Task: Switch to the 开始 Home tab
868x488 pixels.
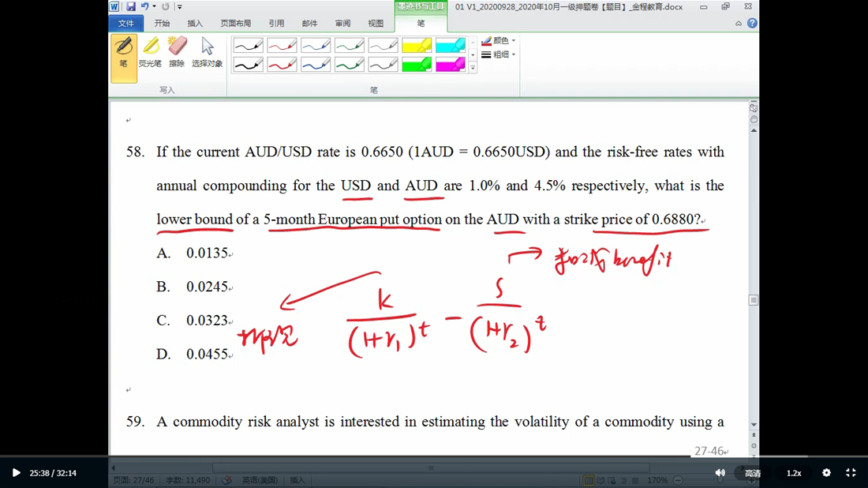Action: tap(162, 23)
